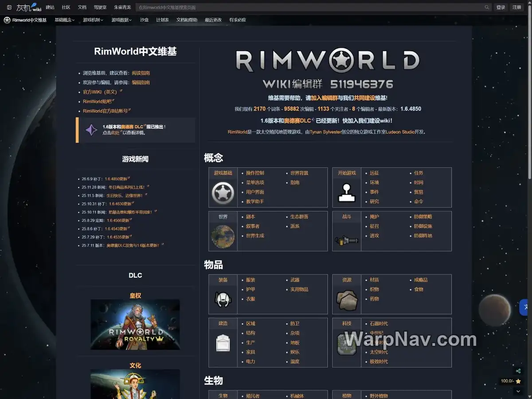The image size is (532, 399).
Task: Open the 生态群落 link
Action: coord(299,217)
